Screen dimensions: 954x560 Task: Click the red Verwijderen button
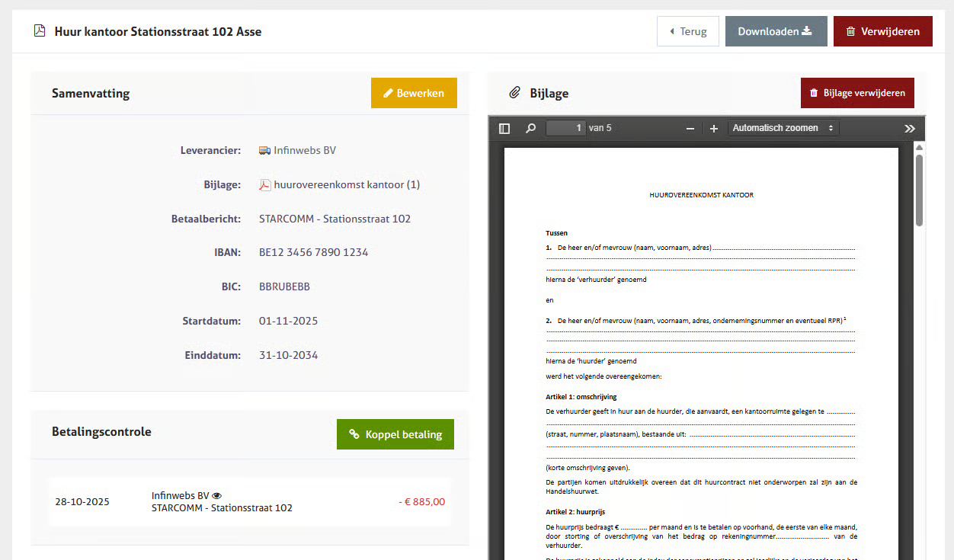(x=882, y=31)
